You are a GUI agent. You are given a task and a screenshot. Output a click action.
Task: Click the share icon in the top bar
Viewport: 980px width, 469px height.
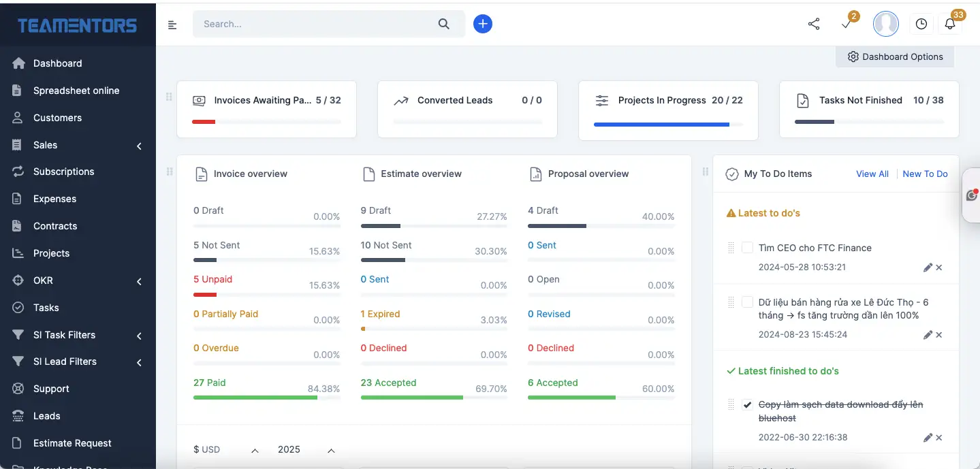coord(813,23)
